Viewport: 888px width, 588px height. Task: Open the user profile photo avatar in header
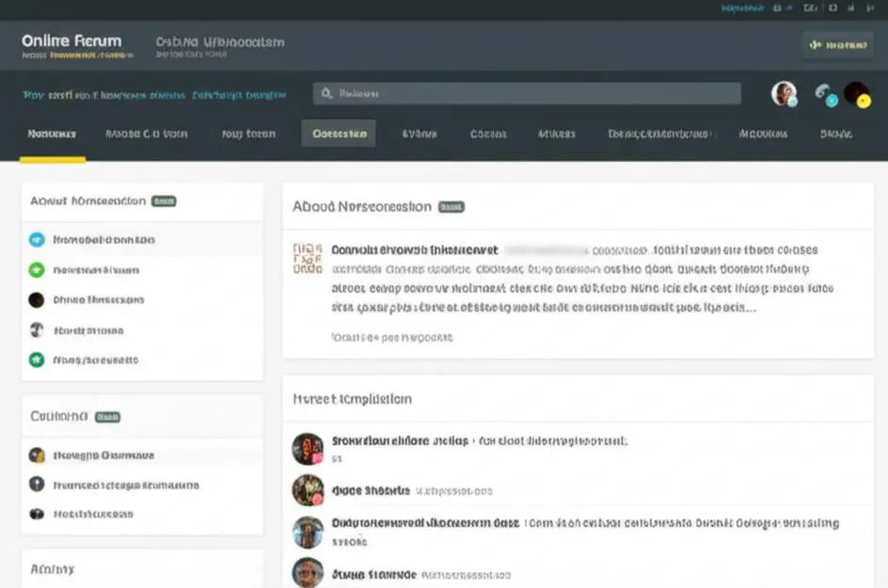(x=784, y=93)
